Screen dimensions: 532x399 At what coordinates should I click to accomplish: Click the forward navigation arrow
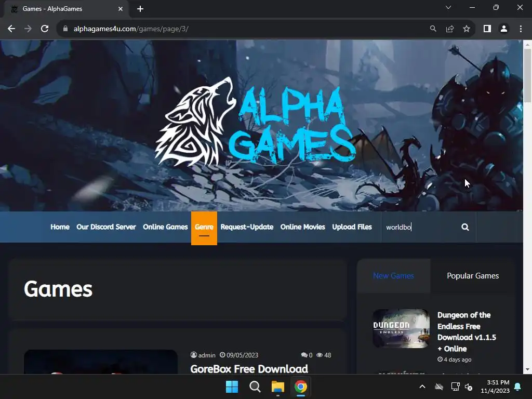click(28, 29)
